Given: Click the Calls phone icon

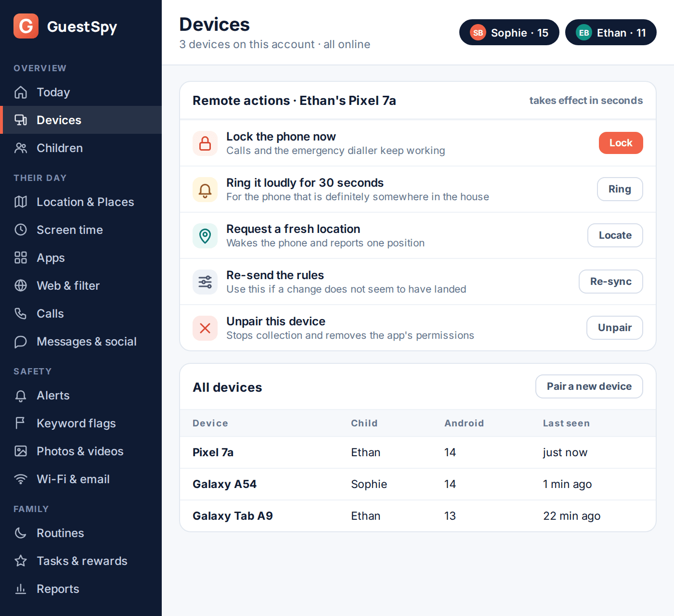Looking at the screenshot, I should tap(21, 313).
